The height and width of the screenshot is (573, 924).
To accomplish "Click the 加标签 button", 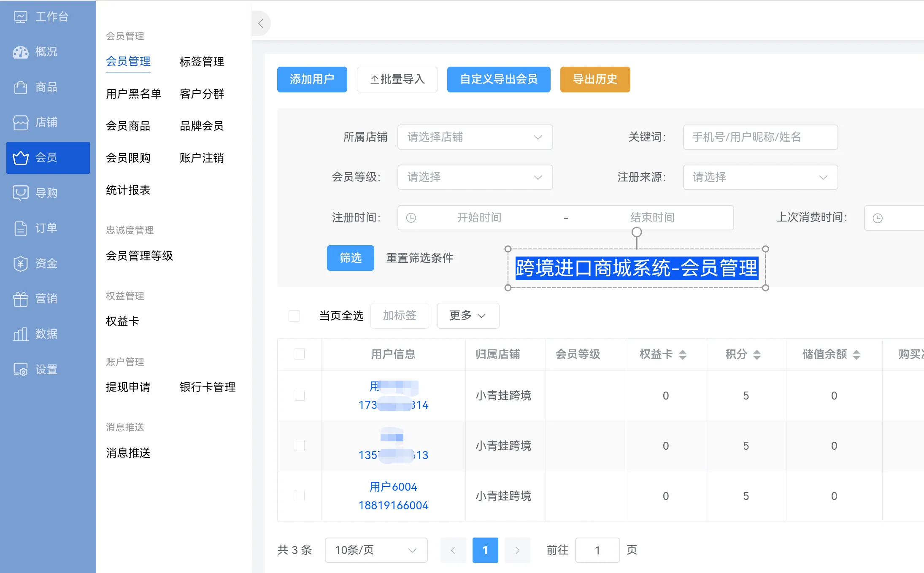I will 400,316.
